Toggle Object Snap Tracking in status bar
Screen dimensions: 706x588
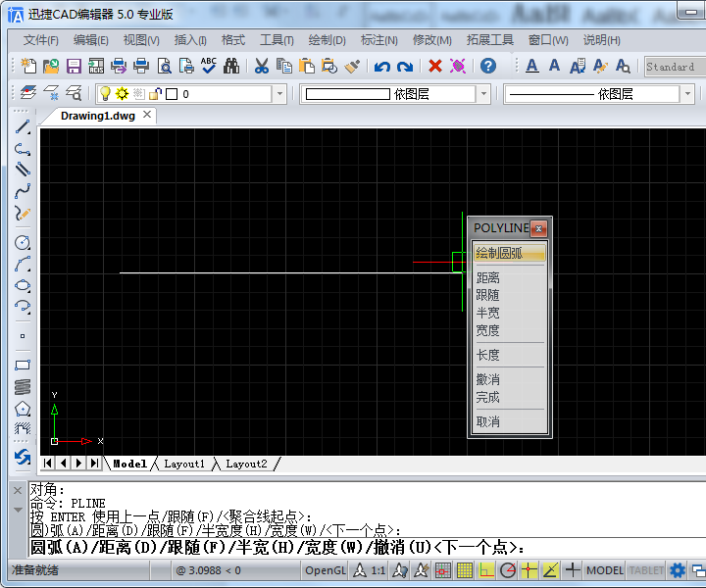[x=551, y=570]
